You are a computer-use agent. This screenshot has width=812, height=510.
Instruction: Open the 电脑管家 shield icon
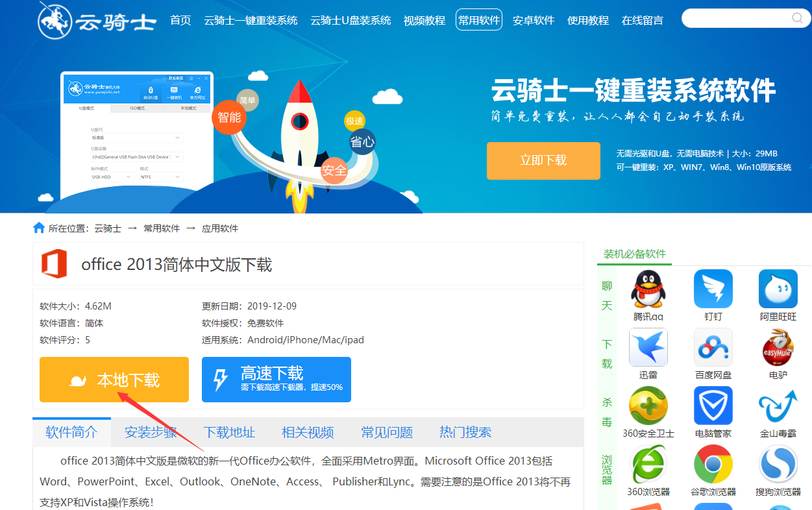point(713,406)
